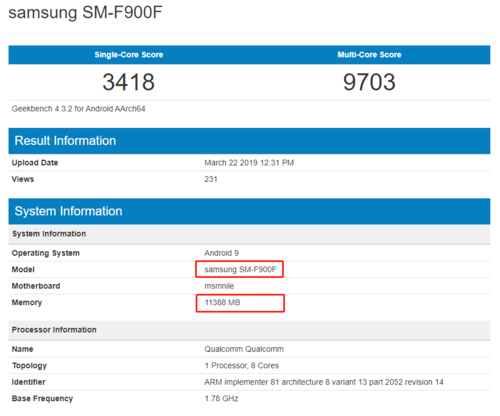This screenshot has height=416, width=500.
Task: Select the ARM implementer identifier text
Action: click(x=324, y=382)
